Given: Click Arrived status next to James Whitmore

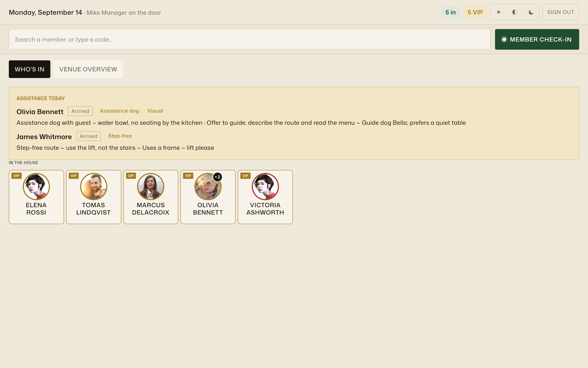Looking at the screenshot, I should [88, 136].
